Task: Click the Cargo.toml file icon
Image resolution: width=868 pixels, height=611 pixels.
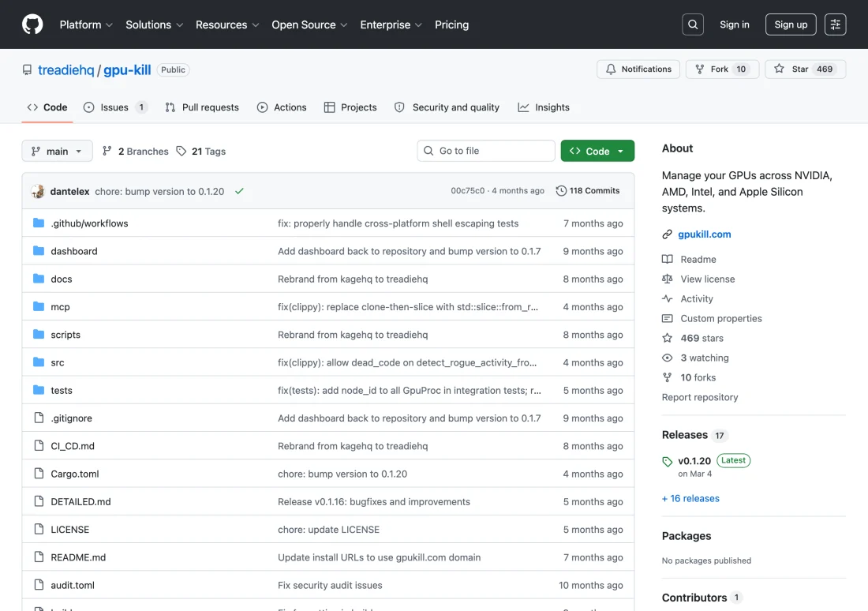Action: click(x=39, y=474)
